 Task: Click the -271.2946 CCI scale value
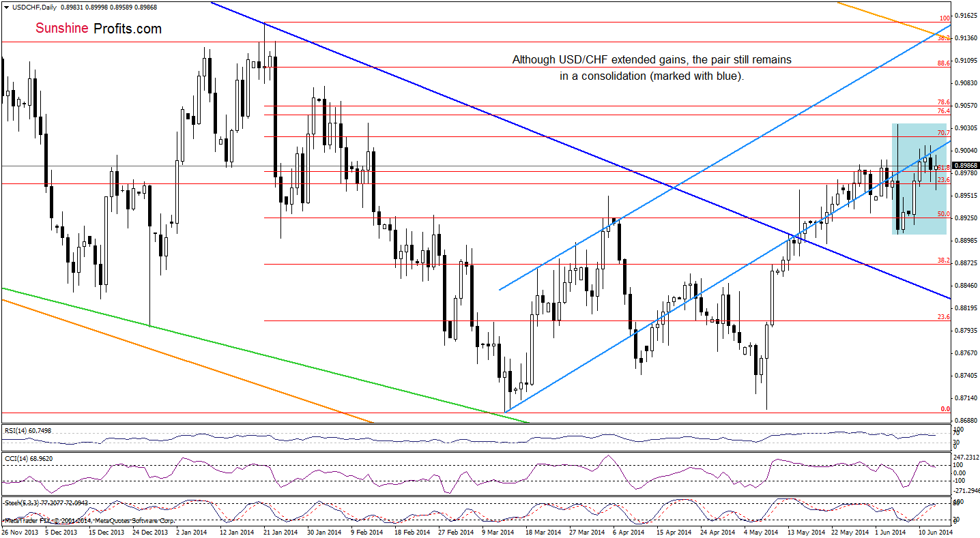click(966, 490)
